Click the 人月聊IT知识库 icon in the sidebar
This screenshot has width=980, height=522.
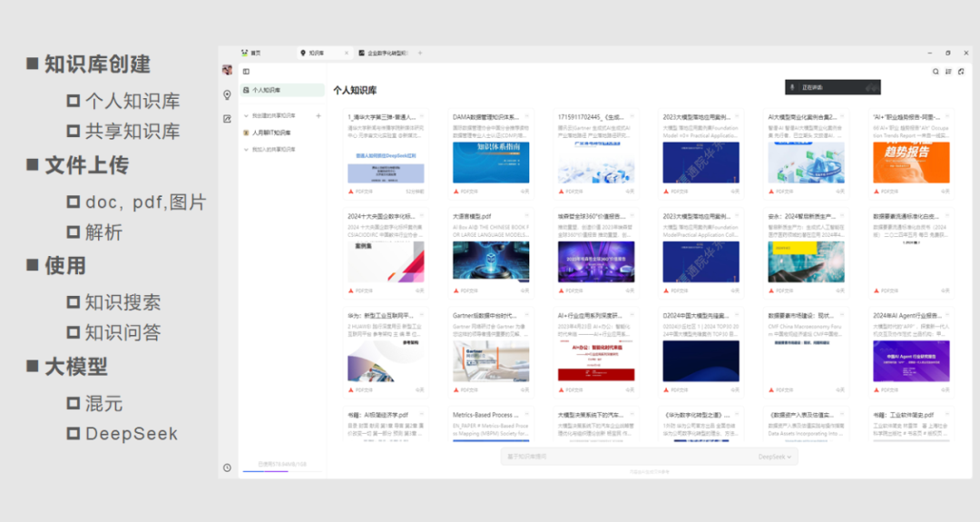(246, 133)
